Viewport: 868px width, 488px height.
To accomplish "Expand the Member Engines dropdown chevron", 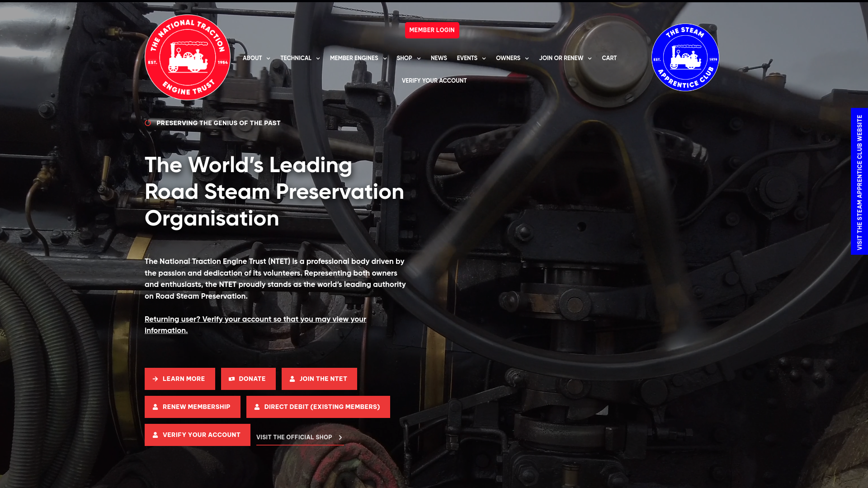I will coord(385,59).
